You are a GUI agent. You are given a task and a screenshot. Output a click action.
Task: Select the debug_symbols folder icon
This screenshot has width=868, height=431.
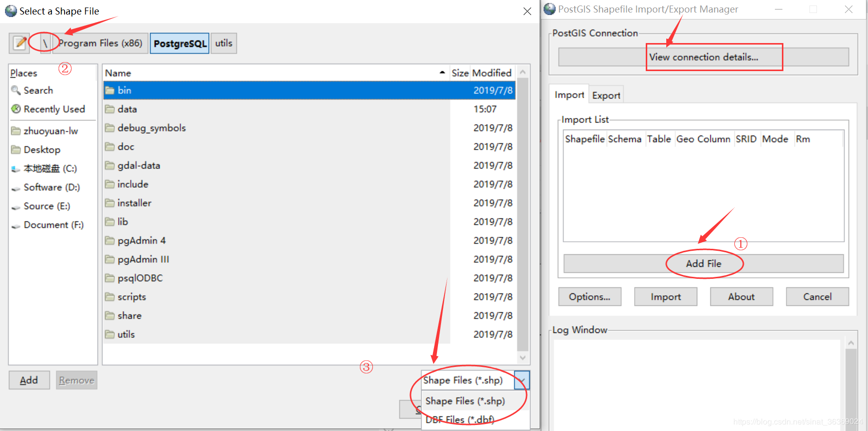click(x=110, y=128)
